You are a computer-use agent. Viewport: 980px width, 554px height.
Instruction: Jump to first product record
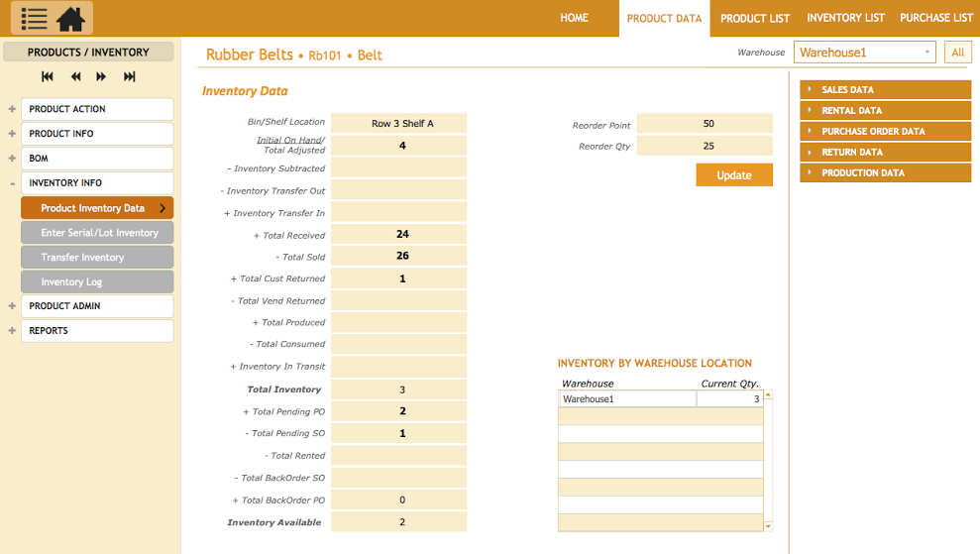pos(48,77)
